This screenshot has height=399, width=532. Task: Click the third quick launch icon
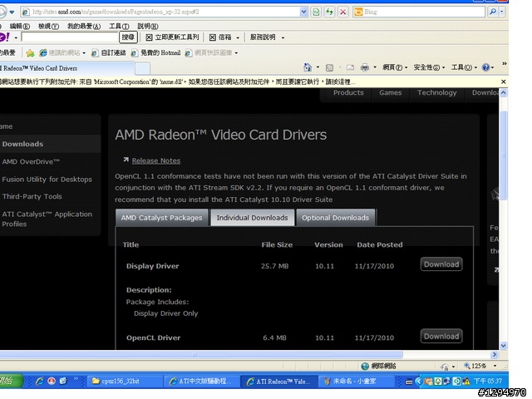point(63,381)
